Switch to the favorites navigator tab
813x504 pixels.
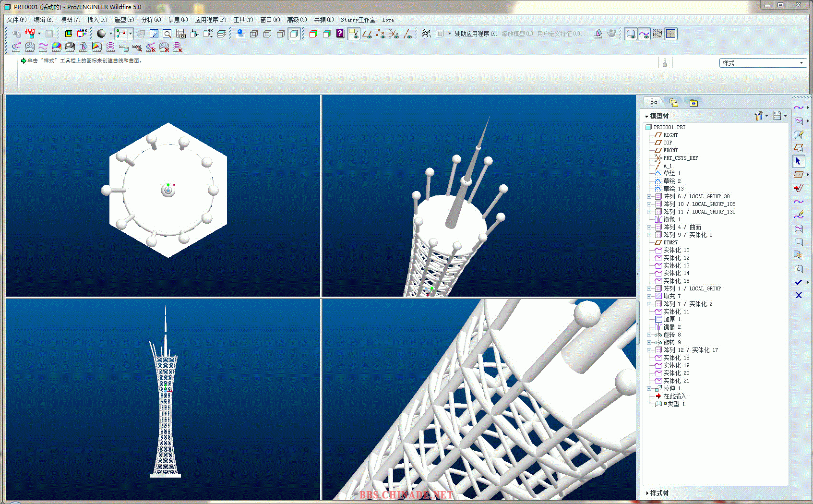pyautogui.click(x=693, y=103)
